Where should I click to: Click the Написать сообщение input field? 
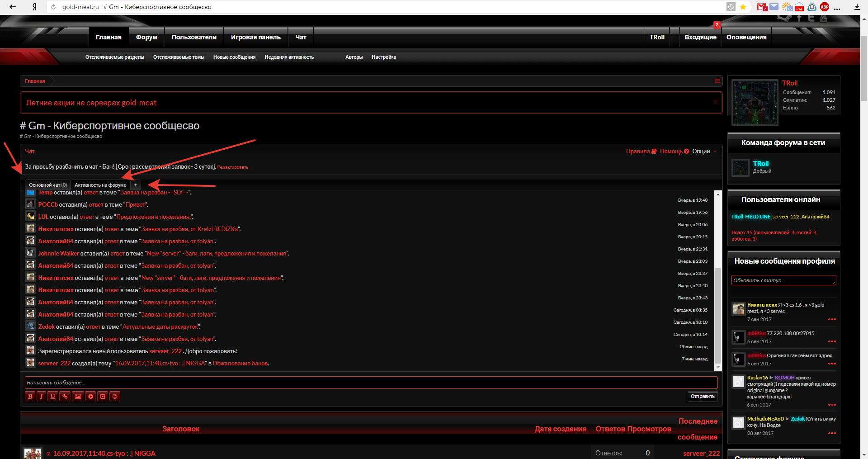[x=371, y=383]
